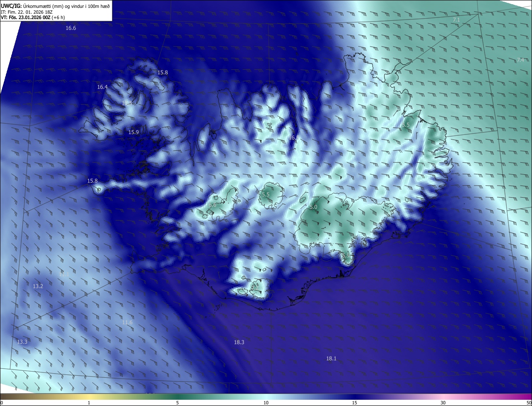The width and height of the screenshot is (532, 406).
Task: Click the colorbar tick label 0
Action: (2, 403)
